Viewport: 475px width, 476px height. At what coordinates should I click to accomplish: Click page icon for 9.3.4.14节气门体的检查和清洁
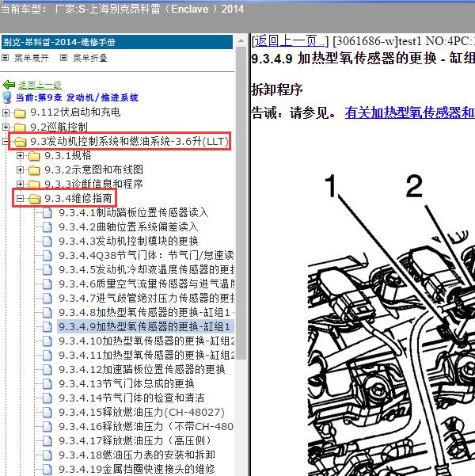click(47, 398)
